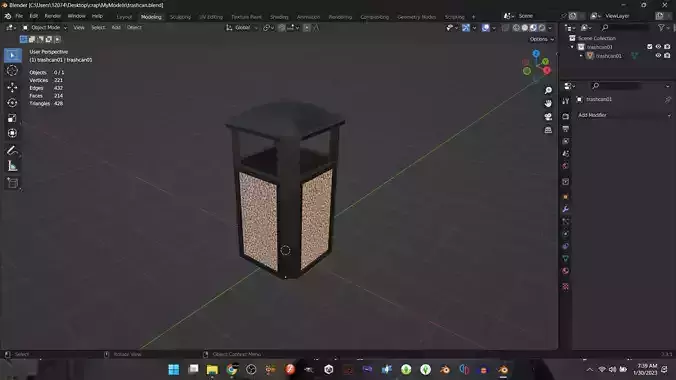The width and height of the screenshot is (676, 380).
Task: Open the View Layer properties tab
Action: click(x=566, y=141)
